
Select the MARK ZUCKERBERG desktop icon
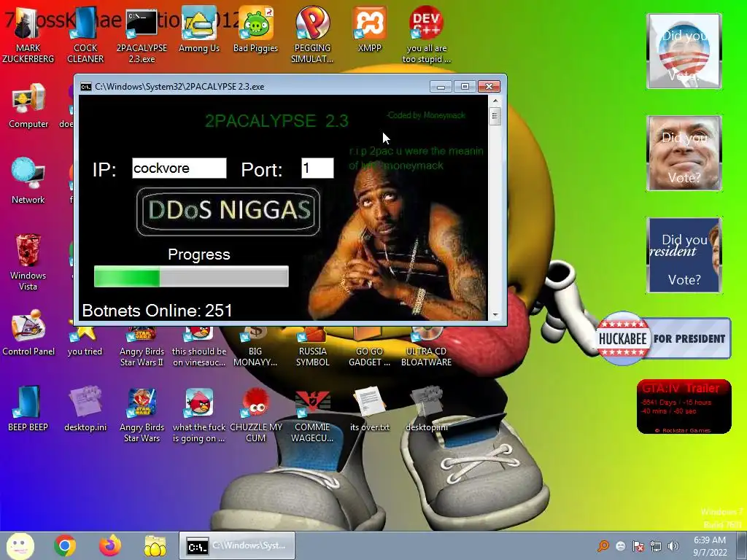(28, 36)
